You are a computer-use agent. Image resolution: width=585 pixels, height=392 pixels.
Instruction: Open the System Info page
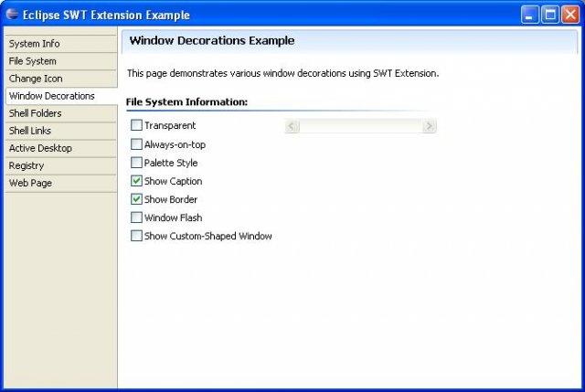[61, 44]
